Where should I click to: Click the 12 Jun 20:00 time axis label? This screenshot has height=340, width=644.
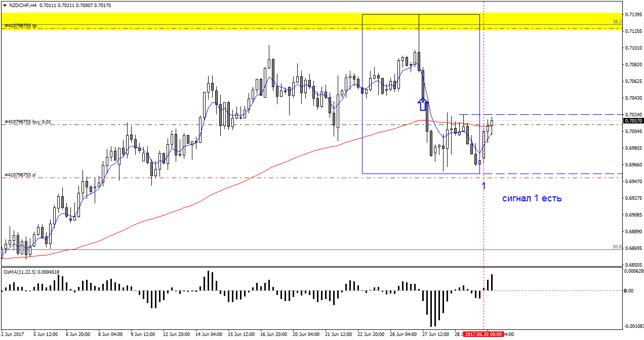(x=177, y=334)
